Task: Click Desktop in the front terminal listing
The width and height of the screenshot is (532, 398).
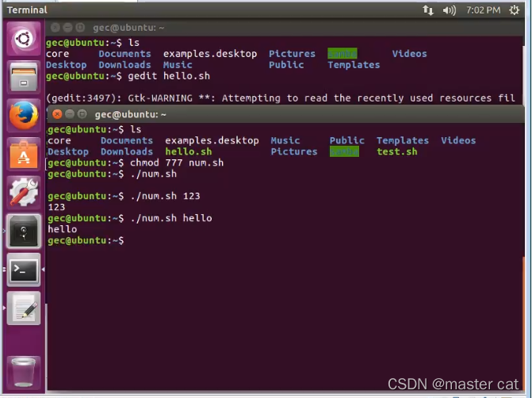Action: (68, 151)
